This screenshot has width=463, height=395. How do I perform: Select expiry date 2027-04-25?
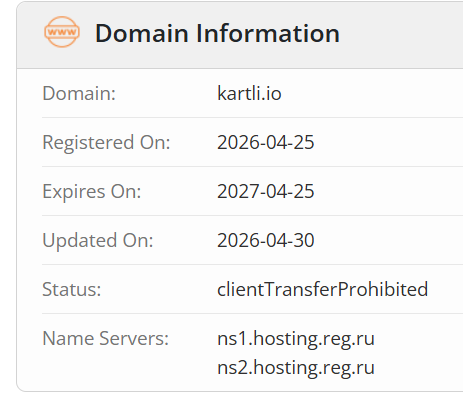coord(266,191)
